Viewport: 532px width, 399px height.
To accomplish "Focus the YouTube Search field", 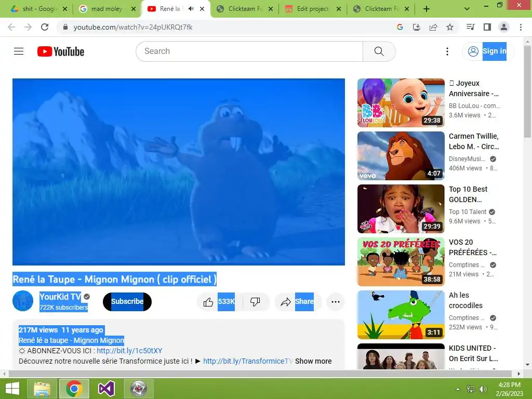I will tap(249, 51).
